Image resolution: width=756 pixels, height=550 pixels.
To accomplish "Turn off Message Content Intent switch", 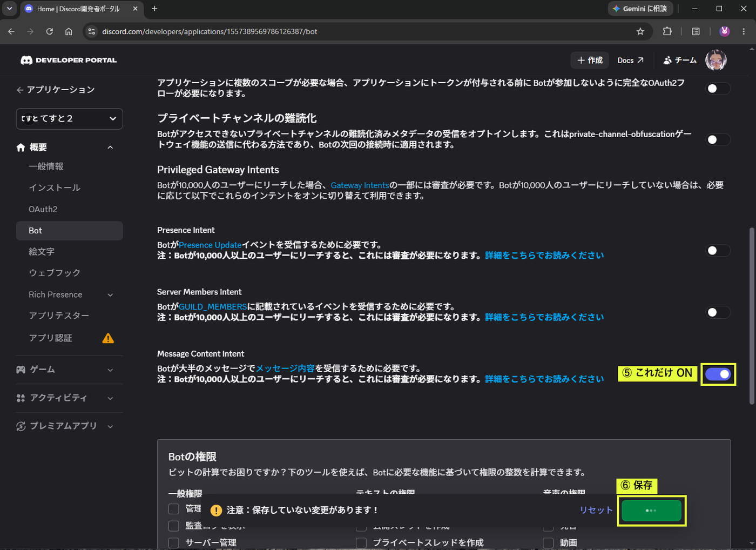I will (x=718, y=374).
